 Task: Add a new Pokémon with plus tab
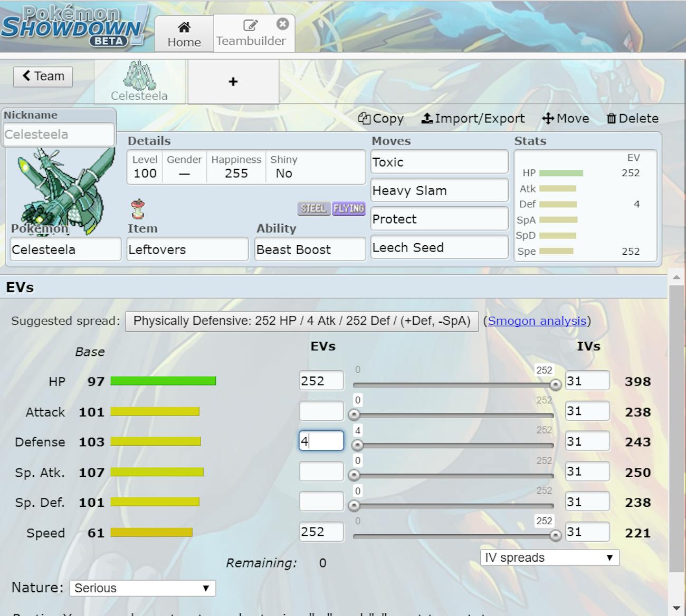[233, 82]
